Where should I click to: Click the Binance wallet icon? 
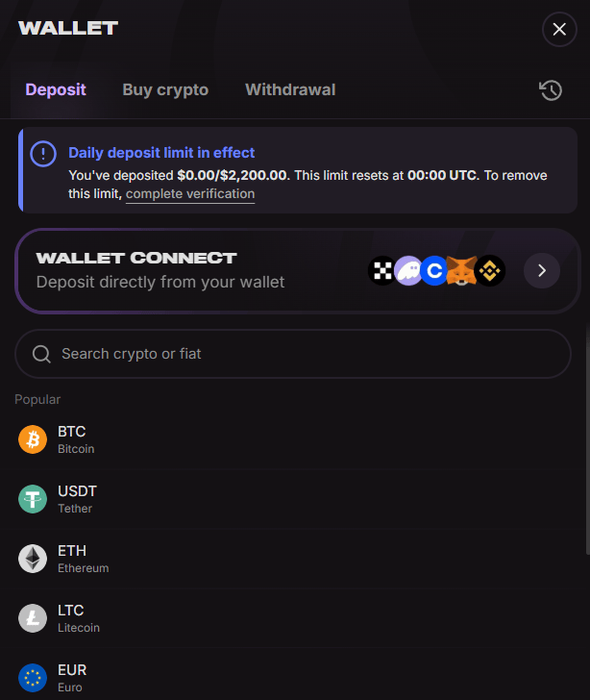click(490, 271)
